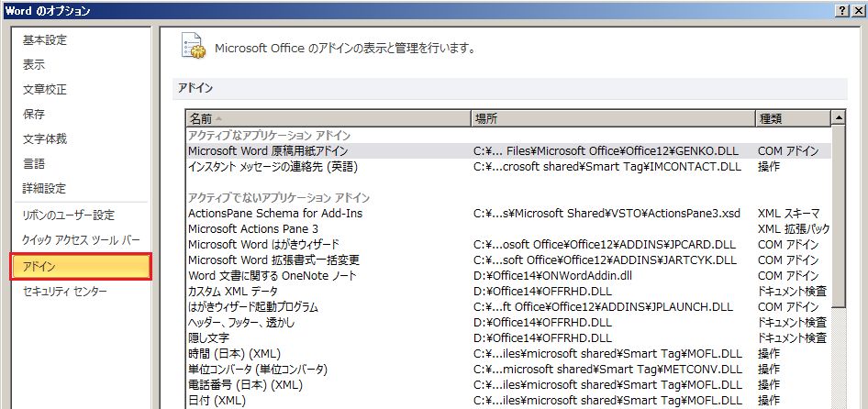Image resolution: width=868 pixels, height=409 pixels.
Task: Click the list scrollbar up arrow
Action: pos(838,118)
